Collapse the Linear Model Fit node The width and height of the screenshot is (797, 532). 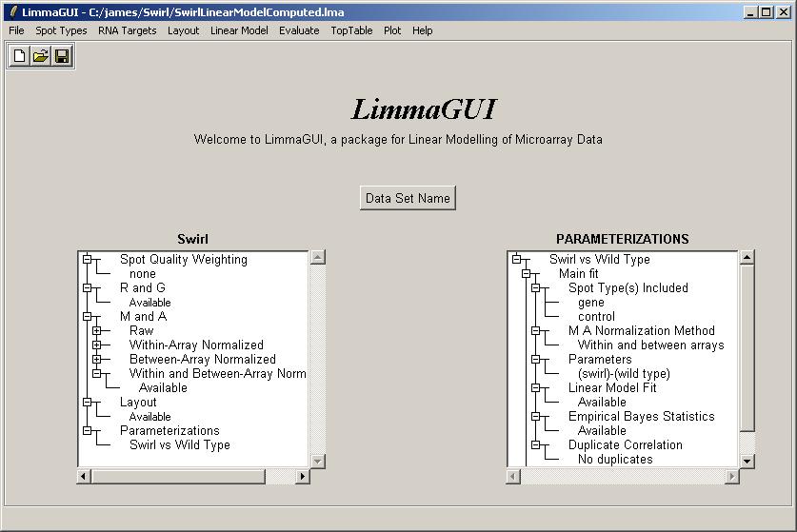pyautogui.click(x=536, y=388)
